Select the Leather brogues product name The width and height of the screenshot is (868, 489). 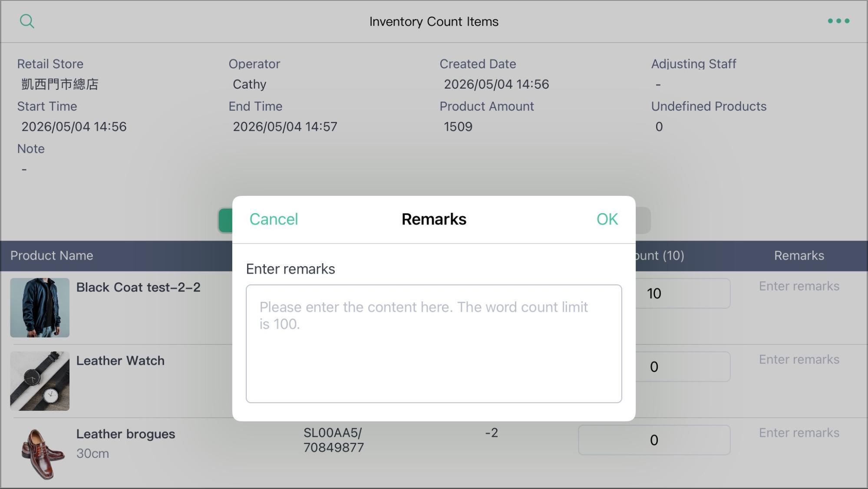[125, 434]
